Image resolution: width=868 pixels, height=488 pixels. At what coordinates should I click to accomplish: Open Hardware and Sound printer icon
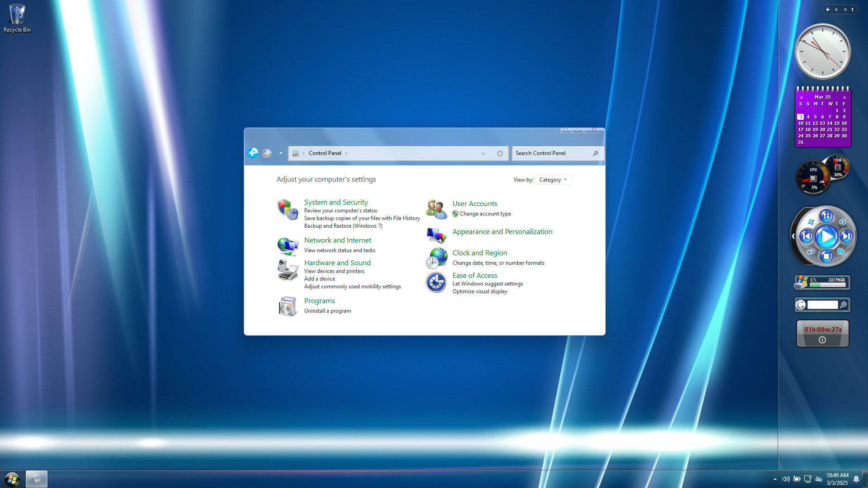[x=288, y=270]
